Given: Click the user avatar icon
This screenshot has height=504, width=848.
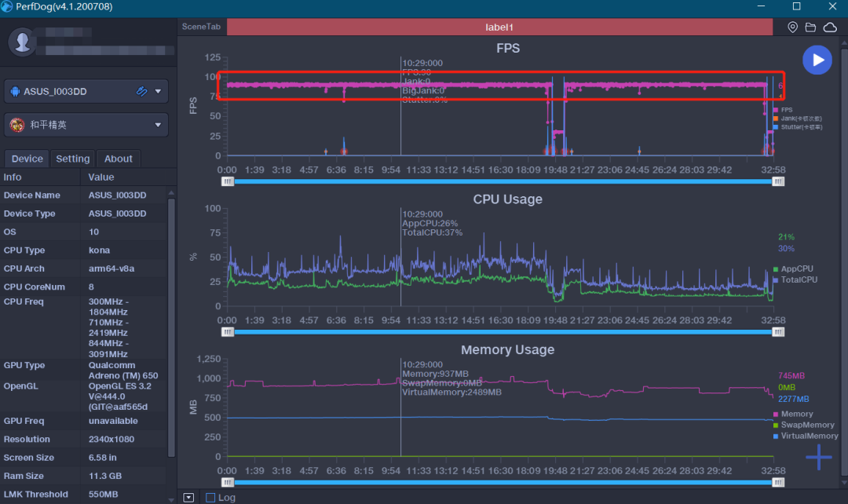Looking at the screenshot, I should coord(22,41).
